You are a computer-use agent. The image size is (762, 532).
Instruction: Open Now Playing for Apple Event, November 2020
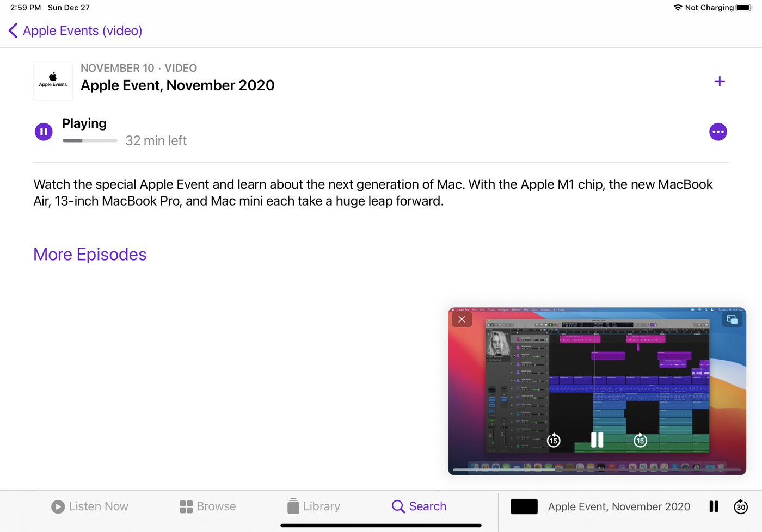coord(619,506)
